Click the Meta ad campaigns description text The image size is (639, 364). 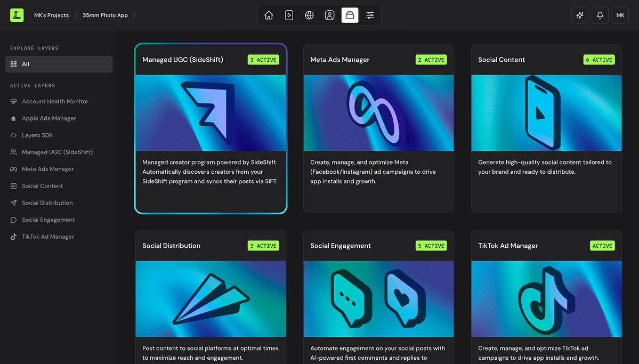tap(373, 172)
